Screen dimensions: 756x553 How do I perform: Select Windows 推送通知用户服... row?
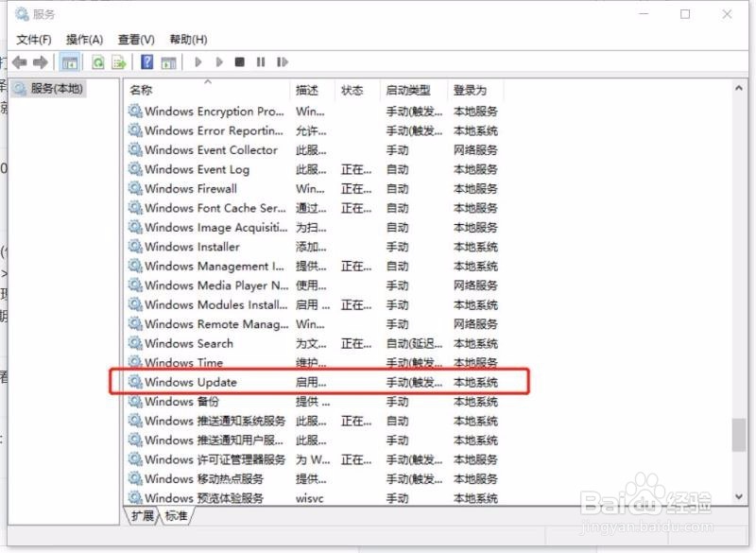coord(314,441)
